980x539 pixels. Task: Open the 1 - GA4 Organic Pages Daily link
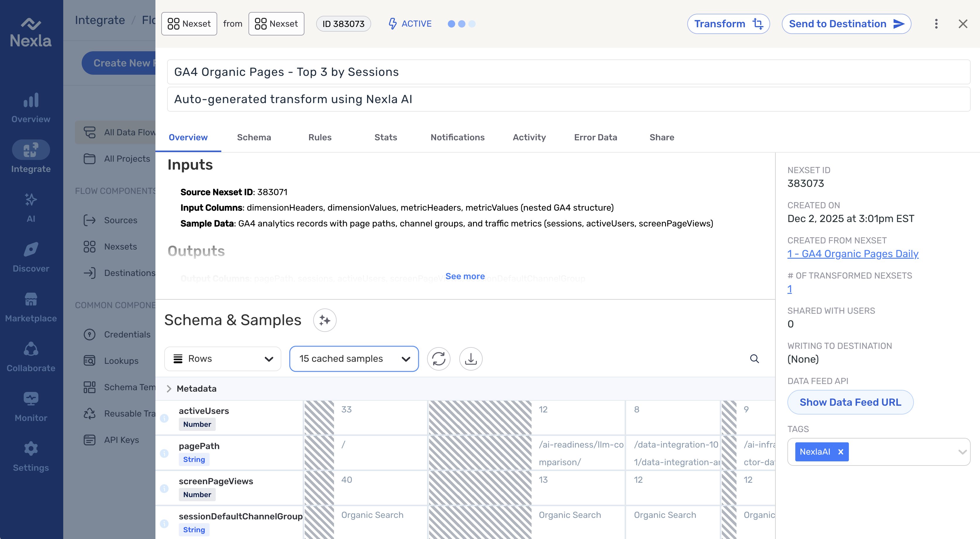pyautogui.click(x=853, y=254)
